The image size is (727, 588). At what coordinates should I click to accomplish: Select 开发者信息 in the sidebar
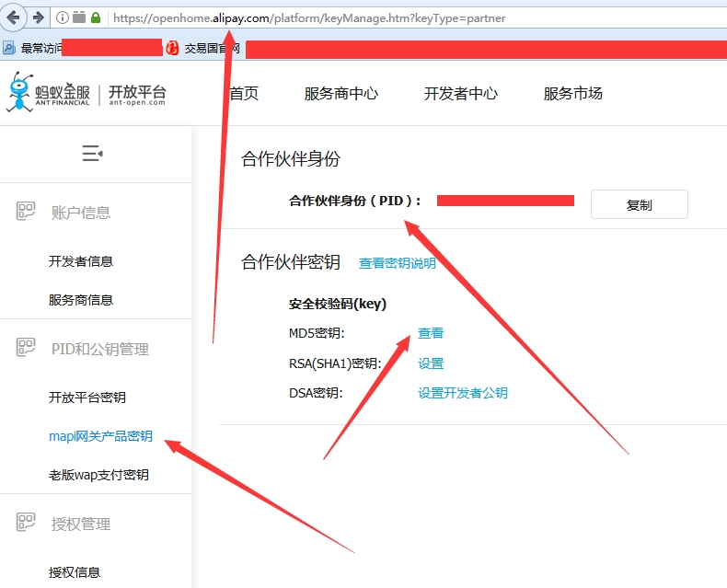point(81,261)
